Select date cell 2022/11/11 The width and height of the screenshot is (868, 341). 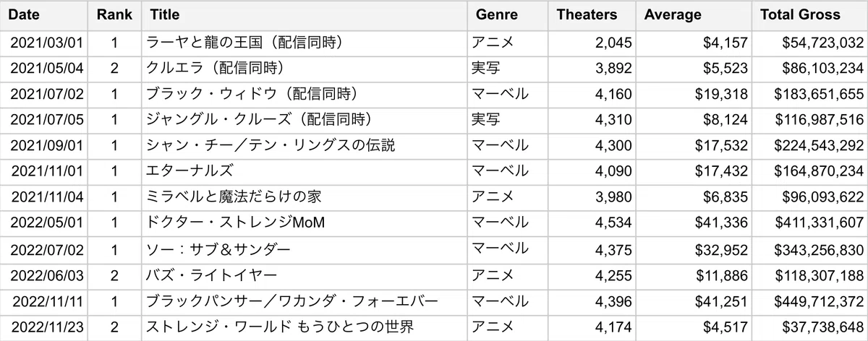point(44,301)
